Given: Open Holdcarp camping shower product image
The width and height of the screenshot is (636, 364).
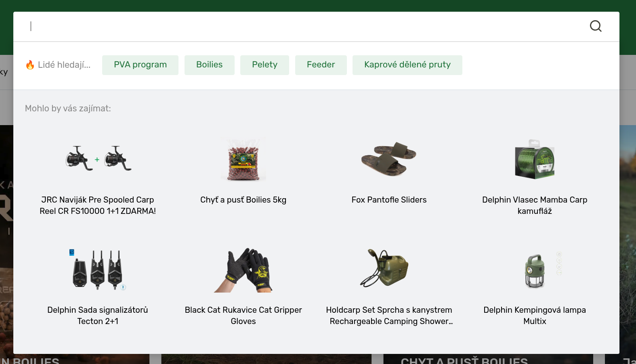Looking at the screenshot, I should tap(384, 268).
